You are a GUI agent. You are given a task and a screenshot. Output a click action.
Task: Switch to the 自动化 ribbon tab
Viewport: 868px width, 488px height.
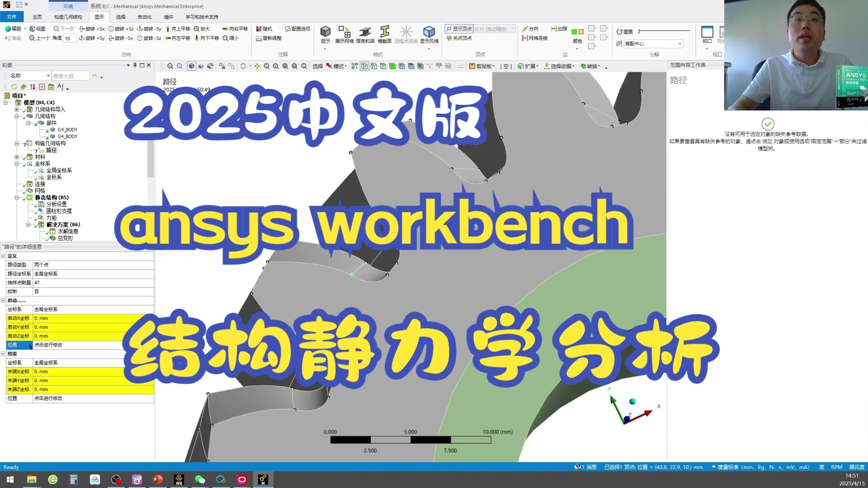tap(144, 17)
